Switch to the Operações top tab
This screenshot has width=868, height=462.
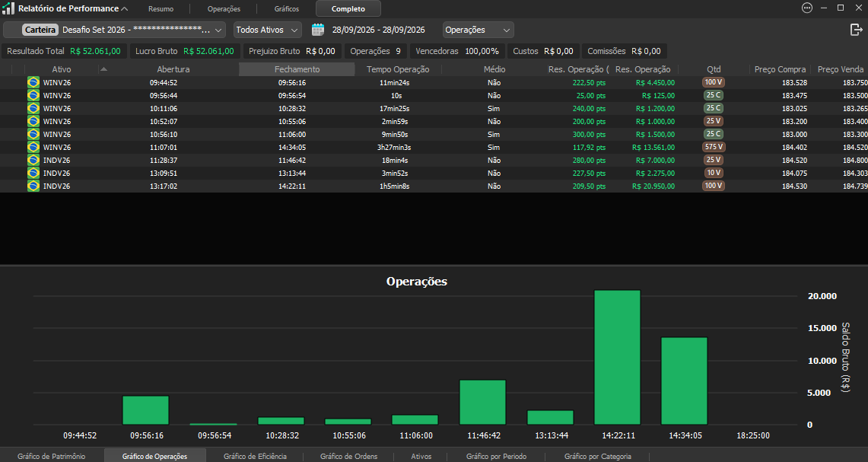[224, 9]
